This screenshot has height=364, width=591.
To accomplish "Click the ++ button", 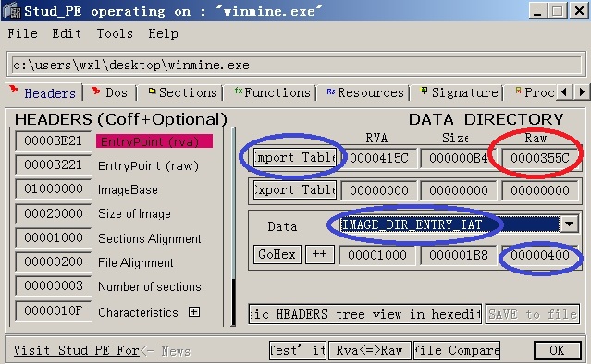I will [320, 255].
